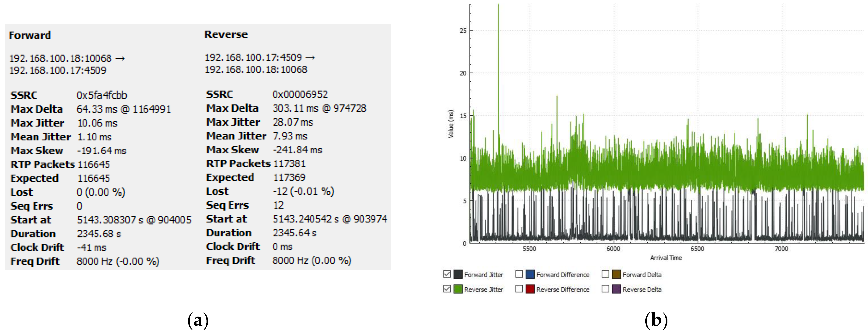Click the Forward stream heading
This screenshot has width=868, height=333.
coord(30,35)
